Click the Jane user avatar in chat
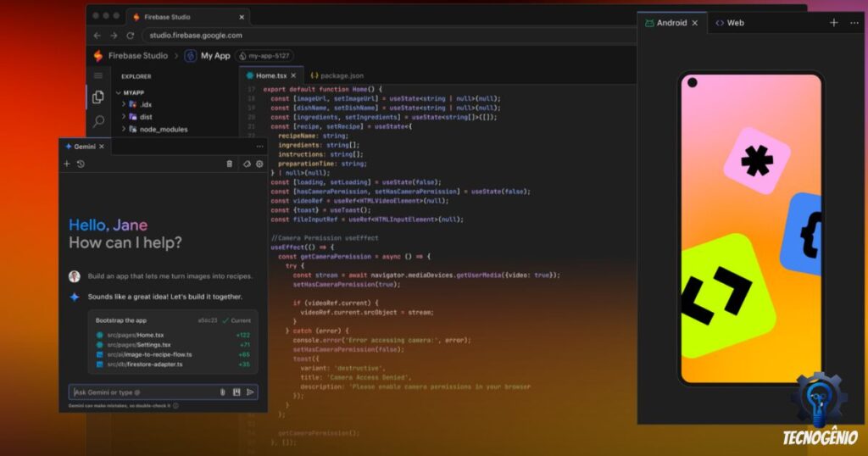 click(75, 276)
